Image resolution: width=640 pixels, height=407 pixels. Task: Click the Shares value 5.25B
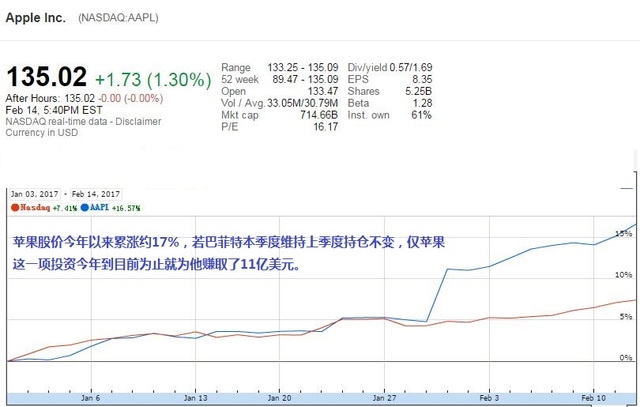point(419,91)
